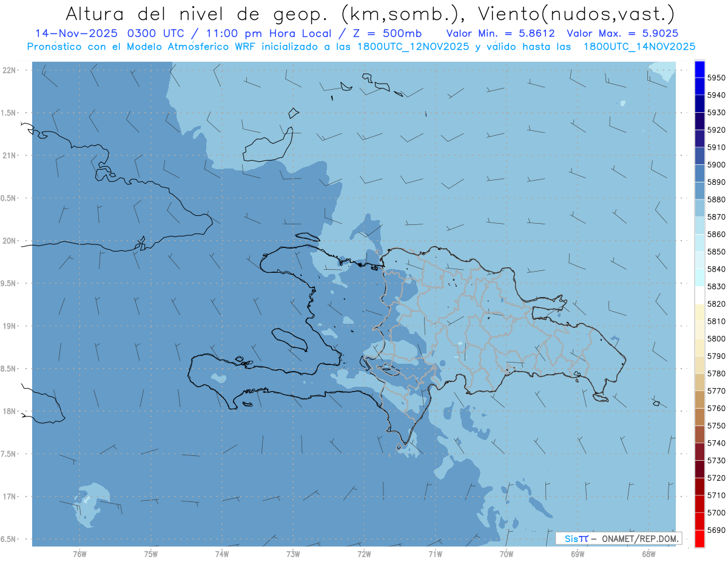Click the longitude label "71W"
The image size is (728, 562).
435,554
